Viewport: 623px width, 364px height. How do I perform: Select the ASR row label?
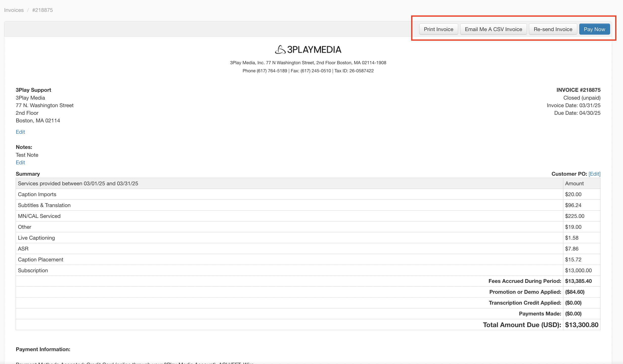click(23, 249)
